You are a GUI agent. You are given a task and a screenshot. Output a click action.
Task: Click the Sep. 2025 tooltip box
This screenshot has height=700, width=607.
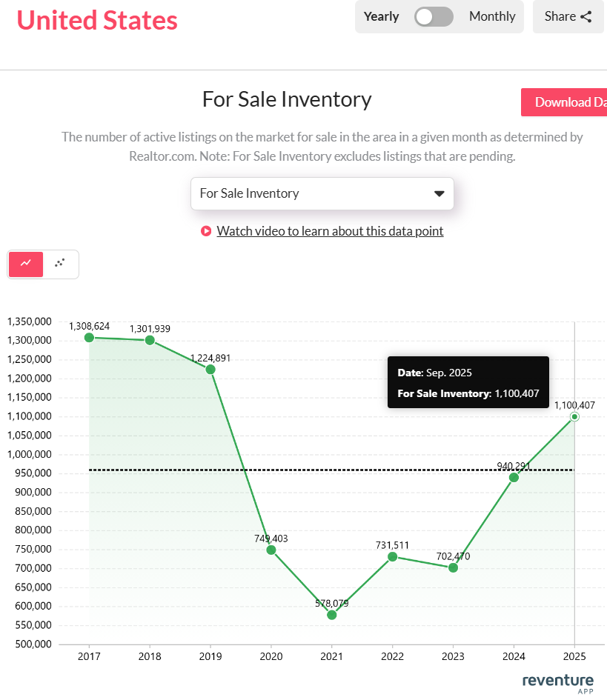(468, 381)
